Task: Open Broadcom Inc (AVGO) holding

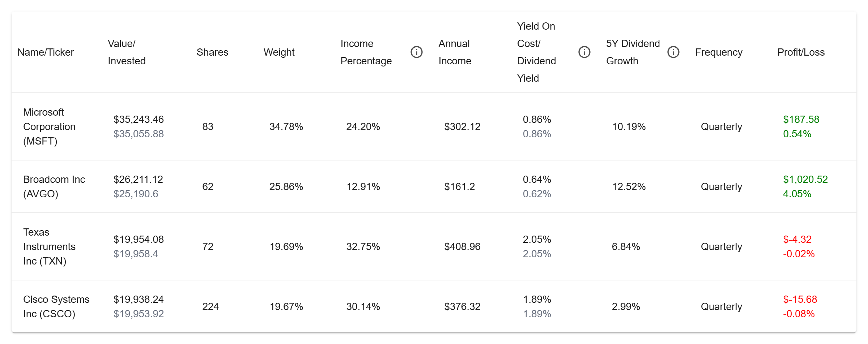Action: pyautogui.click(x=54, y=186)
